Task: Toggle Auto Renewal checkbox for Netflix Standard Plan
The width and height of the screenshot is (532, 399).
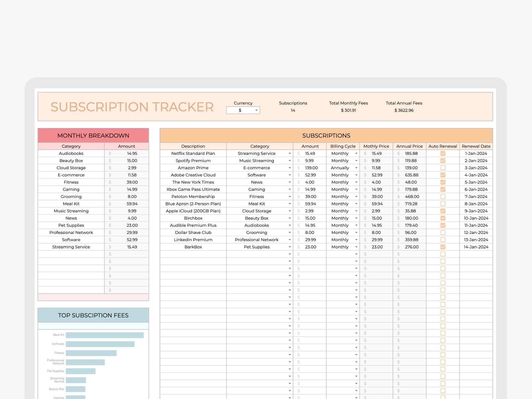Action: pyautogui.click(x=443, y=153)
